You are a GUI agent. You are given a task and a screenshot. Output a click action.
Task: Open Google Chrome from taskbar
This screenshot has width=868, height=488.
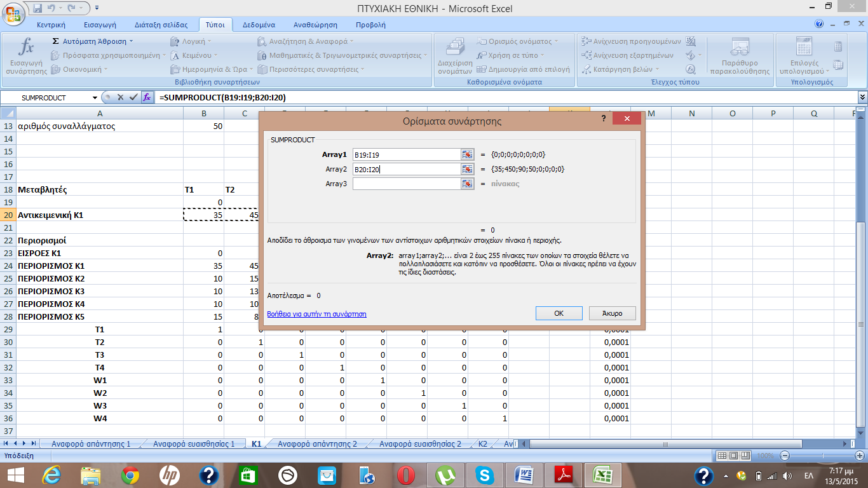(x=130, y=475)
